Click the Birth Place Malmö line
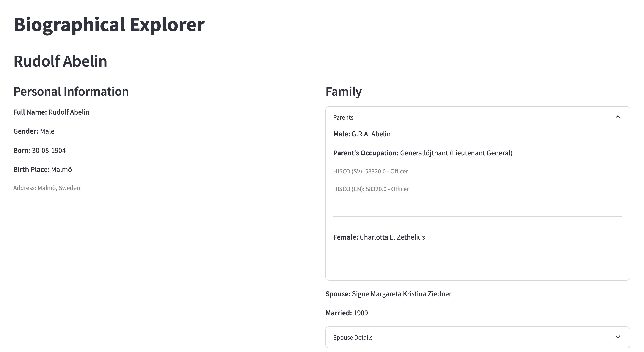Viewport: 644px width, 352px height. pos(42,170)
